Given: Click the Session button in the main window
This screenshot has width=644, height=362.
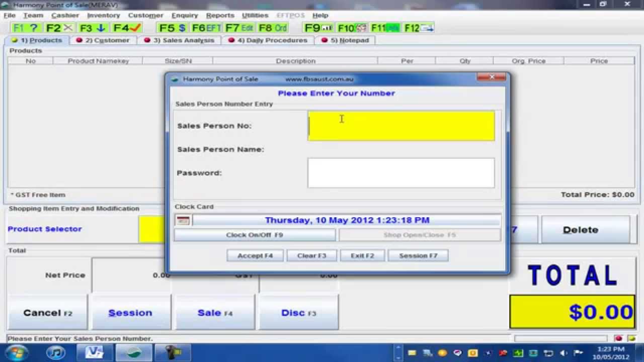Looking at the screenshot, I should [131, 312].
